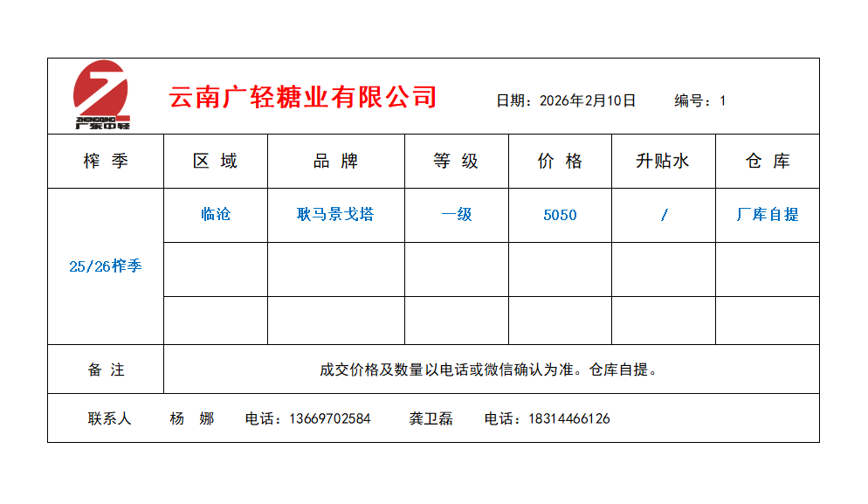Select the 价格 column header
Viewport: 868px width, 504px height.
pos(560,161)
